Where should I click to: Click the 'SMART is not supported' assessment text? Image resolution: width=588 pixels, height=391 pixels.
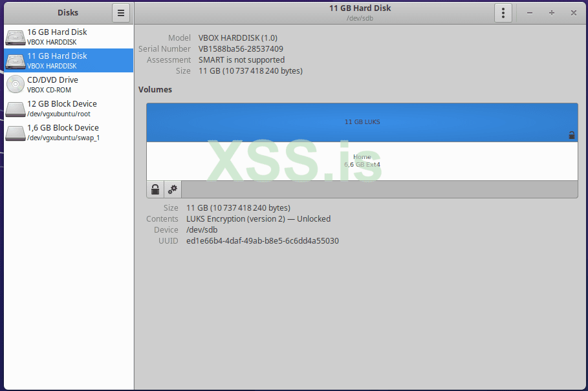(x=241, y=60)
